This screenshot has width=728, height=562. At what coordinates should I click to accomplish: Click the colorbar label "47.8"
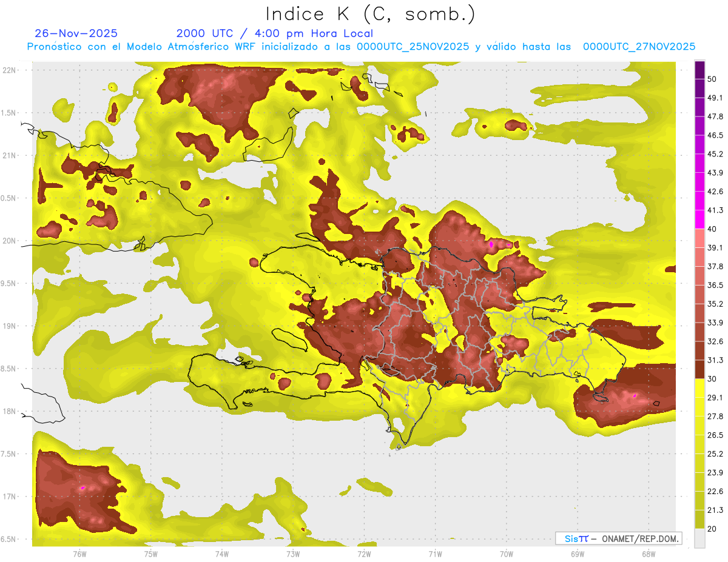coord(715,116)
